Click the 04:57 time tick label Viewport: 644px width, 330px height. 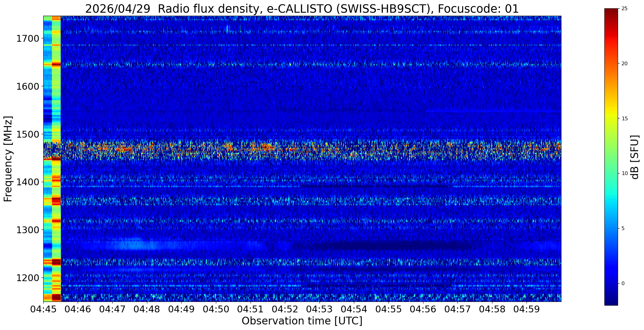458,309
